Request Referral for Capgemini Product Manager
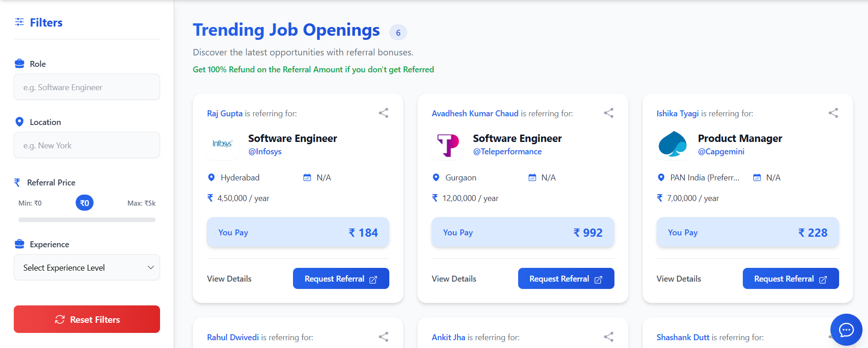The height and width of the screenshot is (348, 868). (791, 278)
